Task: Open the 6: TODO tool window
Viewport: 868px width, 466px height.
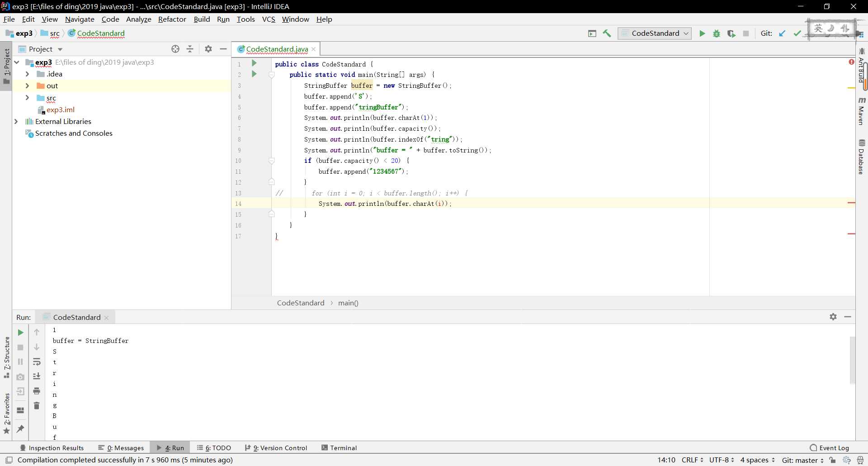Action: pos(214,448)
